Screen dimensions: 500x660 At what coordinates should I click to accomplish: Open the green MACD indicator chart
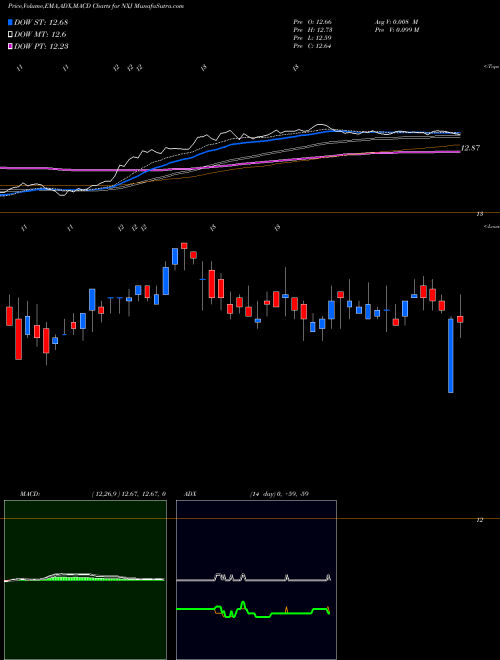click(x=85, y=580)
